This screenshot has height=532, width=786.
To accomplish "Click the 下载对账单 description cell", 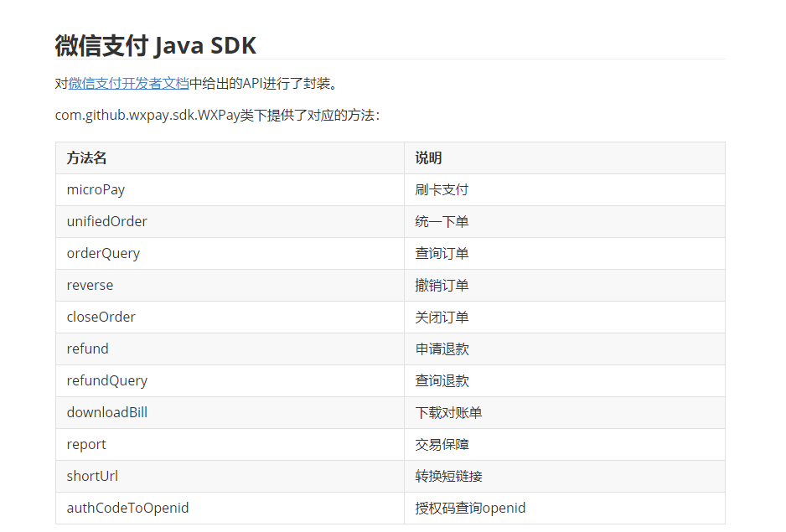I will point(565,413).
